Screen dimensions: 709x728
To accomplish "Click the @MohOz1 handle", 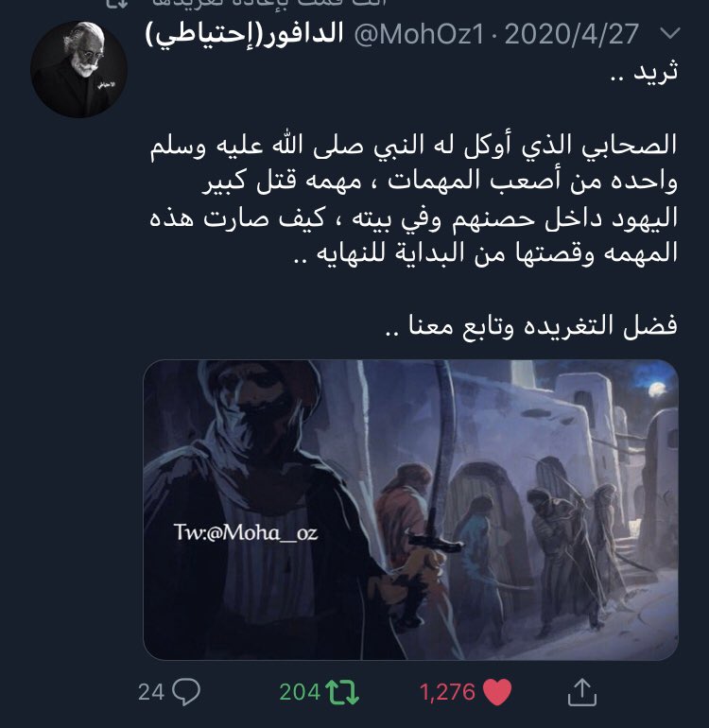I will (419, 34).
